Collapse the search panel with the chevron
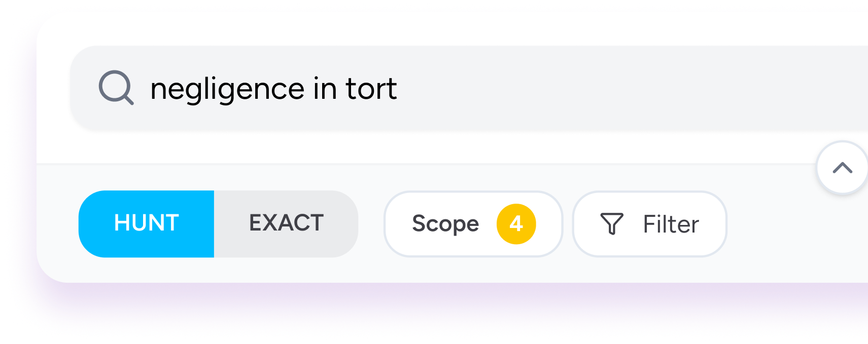The height and width of the screenshot is (344, 868). (x=843, y=168)
